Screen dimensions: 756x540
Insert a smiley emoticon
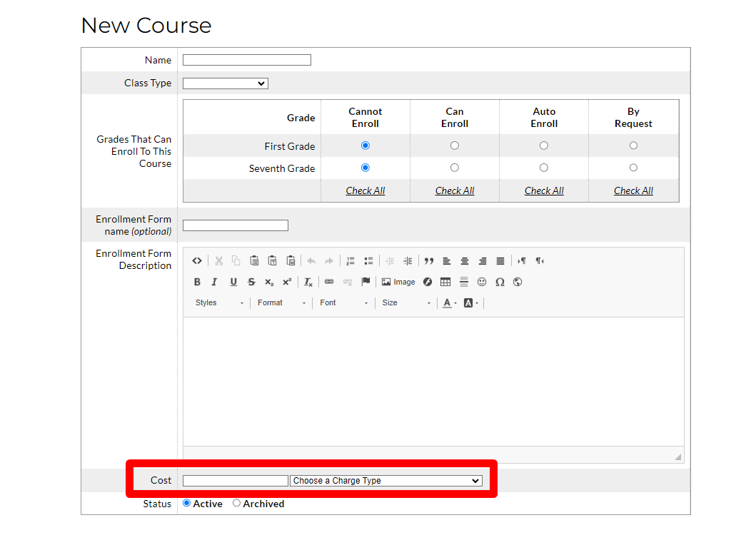coord(481,281)
